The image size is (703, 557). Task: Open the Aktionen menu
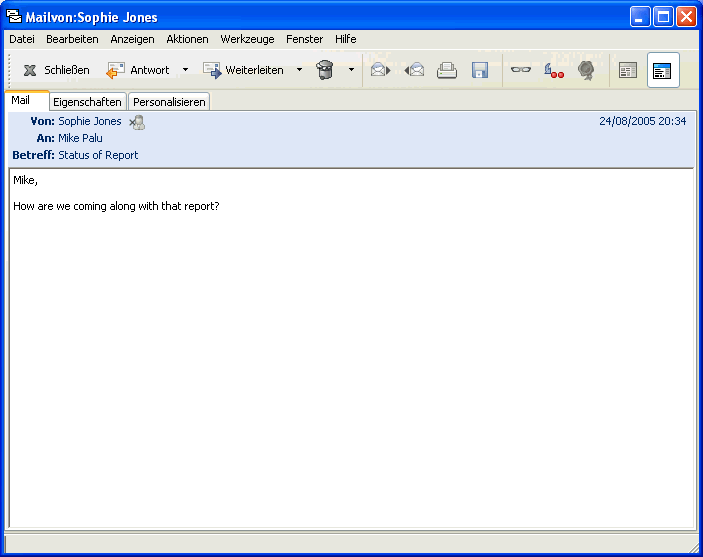[x=187, y=39]
